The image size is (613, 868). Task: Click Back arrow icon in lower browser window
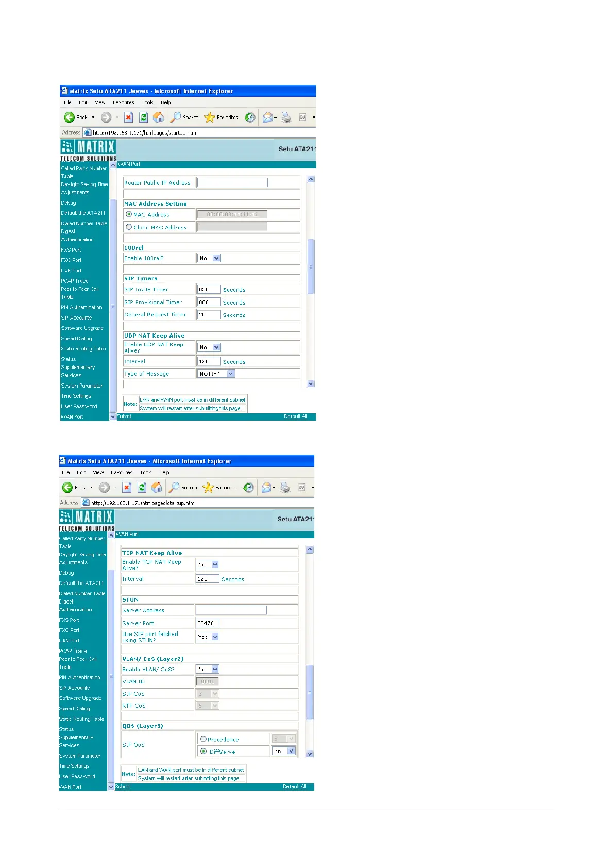67,488
